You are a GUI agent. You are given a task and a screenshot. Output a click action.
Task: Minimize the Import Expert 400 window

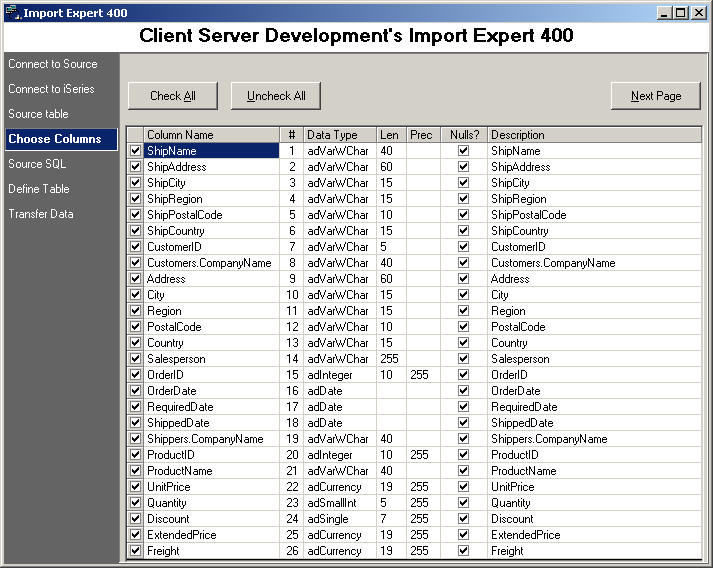click(664, 13)
